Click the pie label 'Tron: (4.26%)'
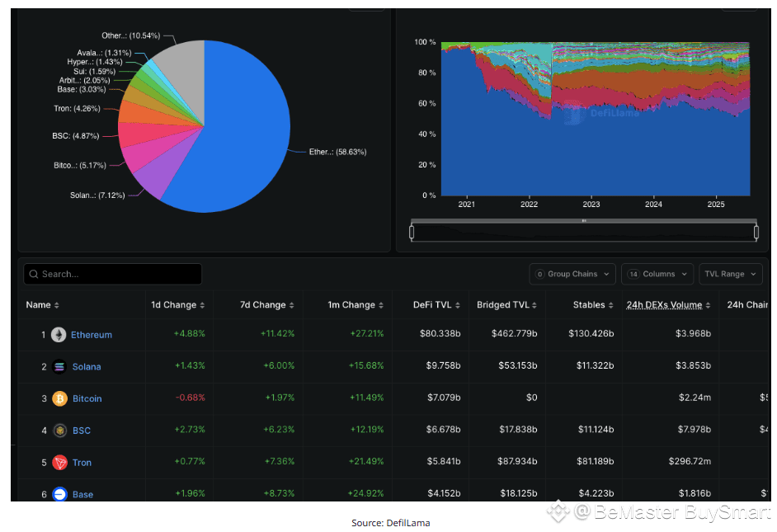Viewport: 777px width, 532px height. pyautogui.click(x=78, y=109)
